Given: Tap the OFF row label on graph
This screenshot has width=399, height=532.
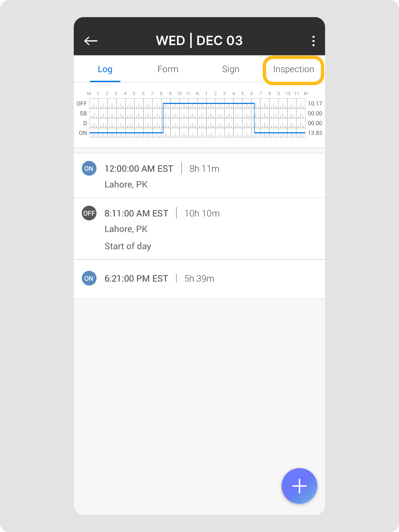Looking at the screenshot, I should [x=82, y=104].
